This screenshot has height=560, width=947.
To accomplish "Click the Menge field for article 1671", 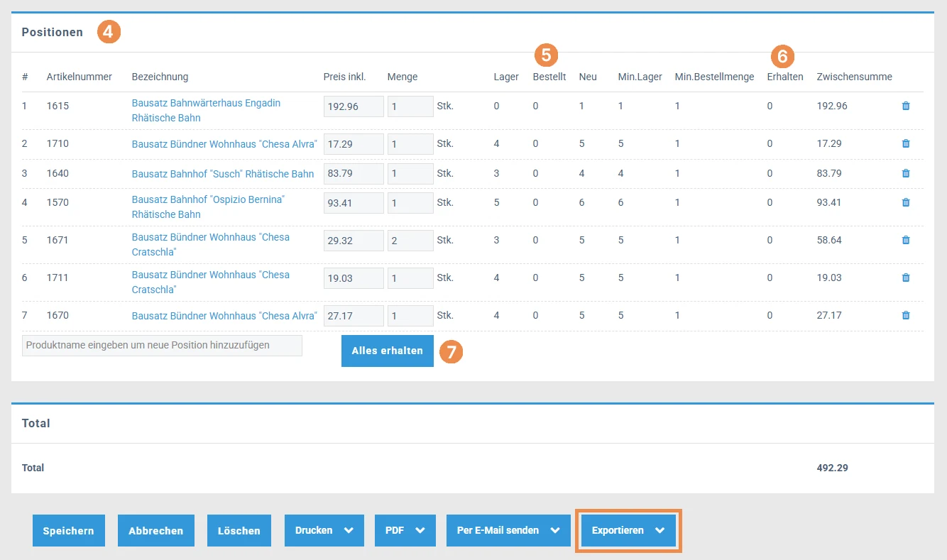I will click(x=410, y=240).
